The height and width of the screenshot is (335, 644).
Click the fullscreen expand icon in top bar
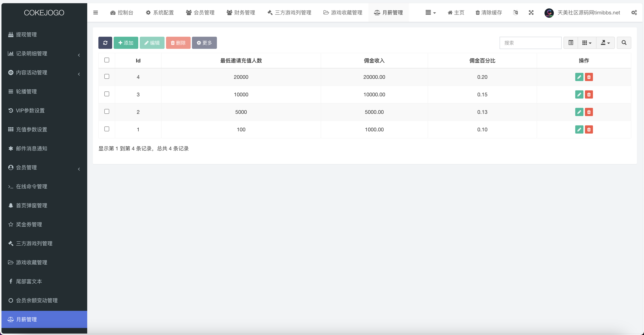(531, 12)
